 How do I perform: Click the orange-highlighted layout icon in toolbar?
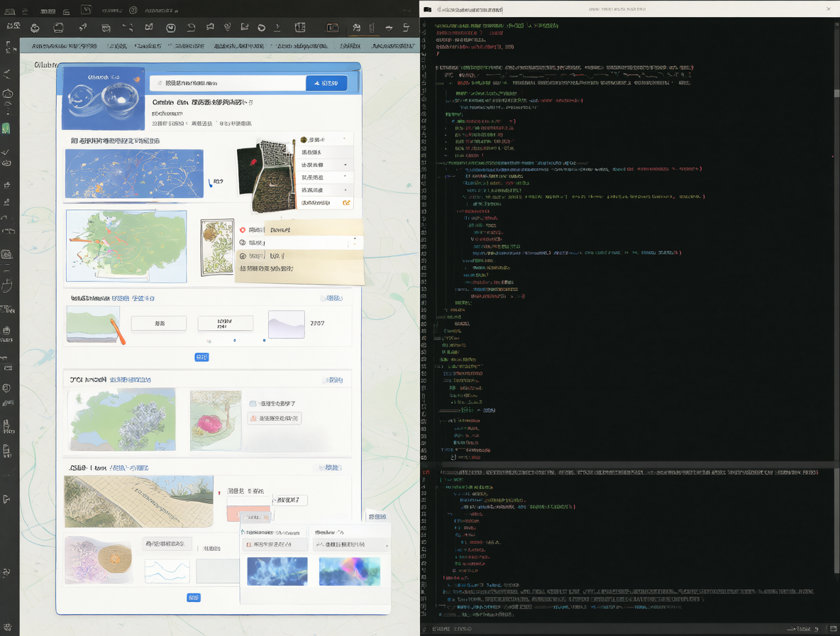point(333,27)
